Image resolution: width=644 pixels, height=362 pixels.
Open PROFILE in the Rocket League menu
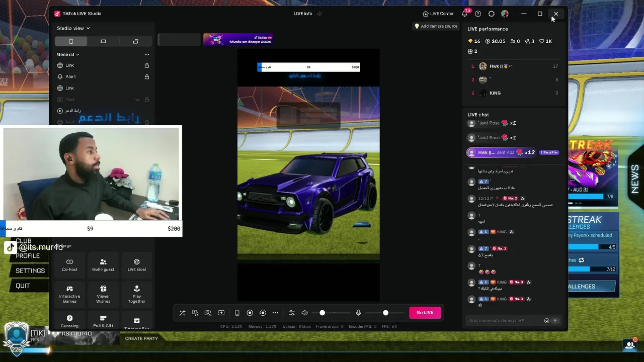(28, 256)
